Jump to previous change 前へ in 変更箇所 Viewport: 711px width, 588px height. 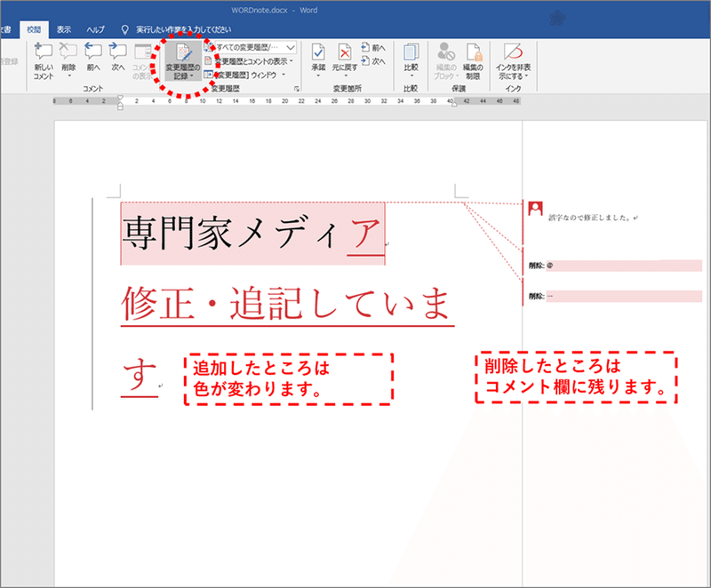pos(373,47)
